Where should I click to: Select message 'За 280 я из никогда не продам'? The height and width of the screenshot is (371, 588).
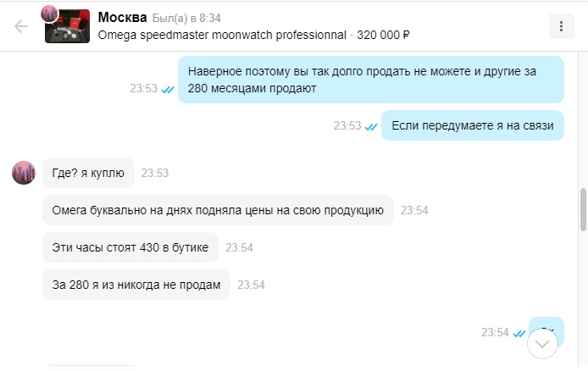[136, 285]
